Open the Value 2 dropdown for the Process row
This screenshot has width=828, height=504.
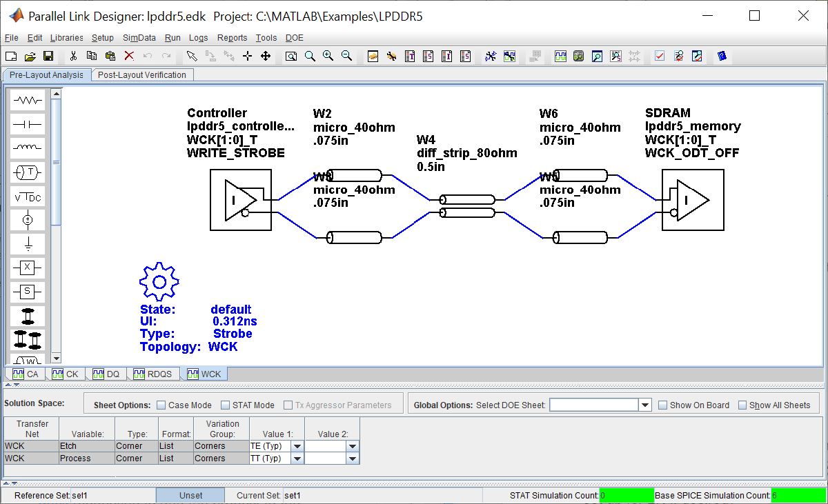click(x=353, y=458)
